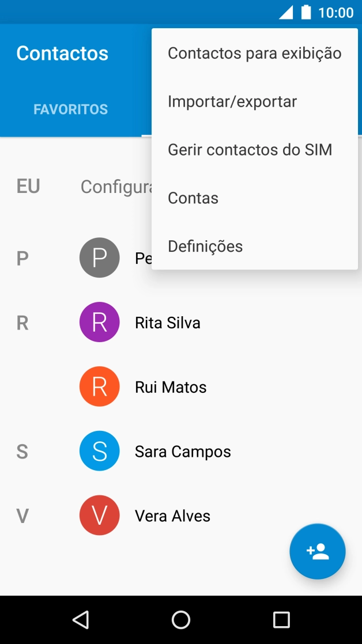The image size is (362, 644).
Task: Select Contas in the menu
Action: [x=193, y=198]
